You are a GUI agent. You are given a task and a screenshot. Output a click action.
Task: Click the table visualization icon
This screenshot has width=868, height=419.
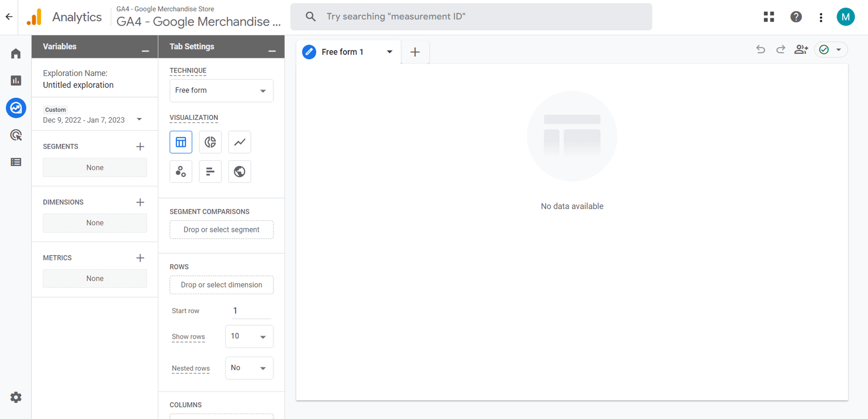(181, 142)
